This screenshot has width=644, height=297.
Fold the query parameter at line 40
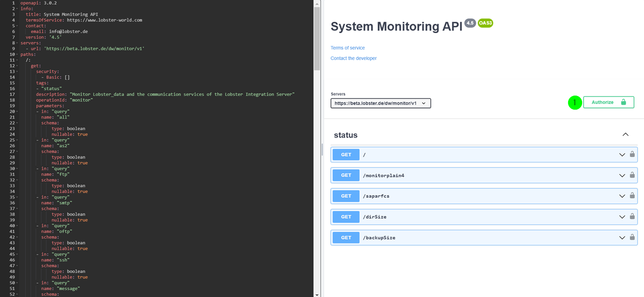pos(17,226)
